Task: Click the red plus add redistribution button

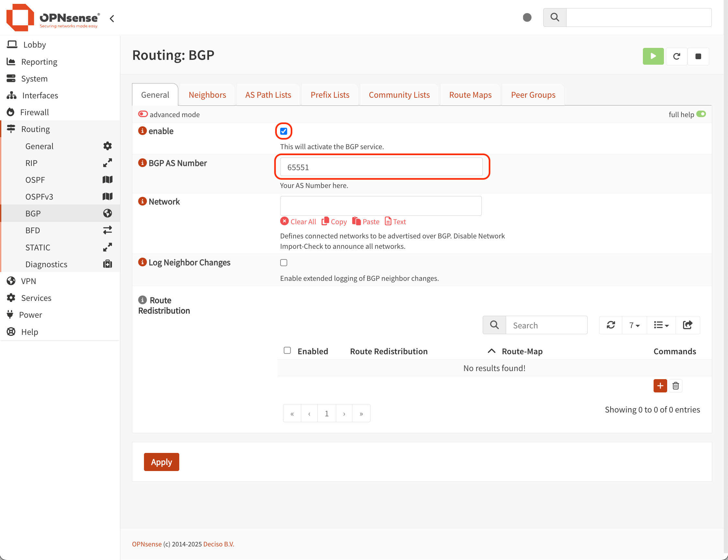Action: click(660, 386)
